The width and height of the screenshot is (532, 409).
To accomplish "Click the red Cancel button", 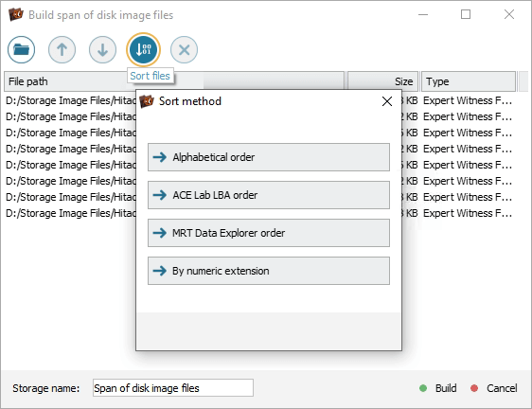I will 494,388.
